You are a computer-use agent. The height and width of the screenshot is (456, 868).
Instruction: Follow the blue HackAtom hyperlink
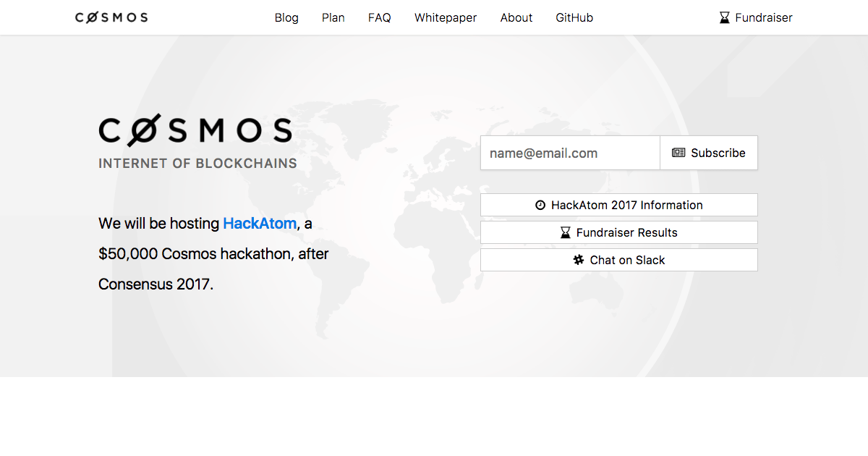coord(260,224)
